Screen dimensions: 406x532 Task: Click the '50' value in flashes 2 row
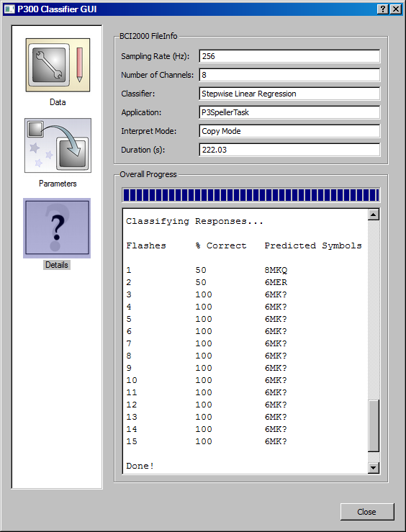(x=201, y=283)
